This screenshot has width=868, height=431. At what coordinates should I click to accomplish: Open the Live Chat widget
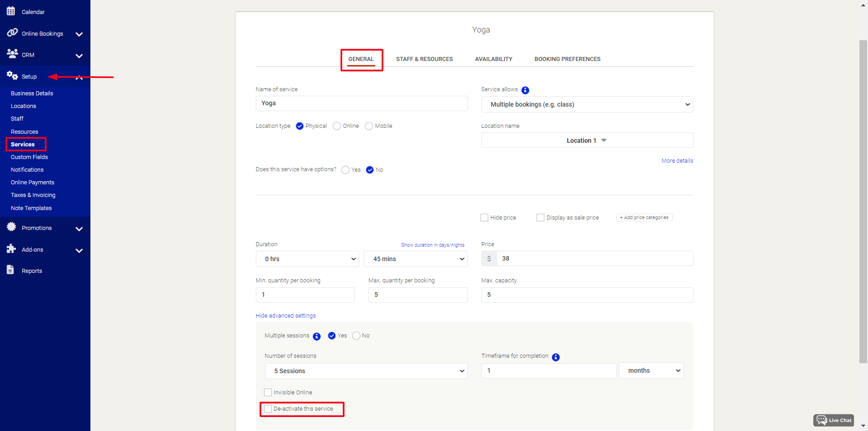click(x=834, y=420)
